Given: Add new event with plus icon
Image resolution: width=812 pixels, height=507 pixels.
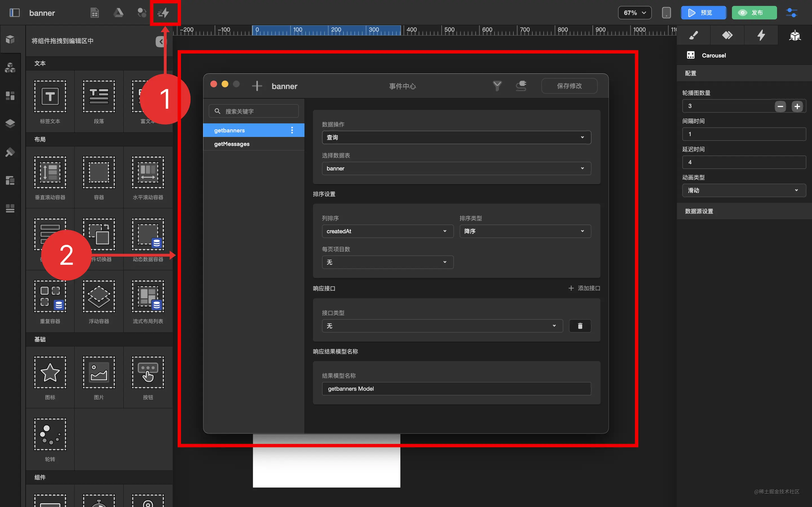Looking at the screenshot, I should 257,86.
